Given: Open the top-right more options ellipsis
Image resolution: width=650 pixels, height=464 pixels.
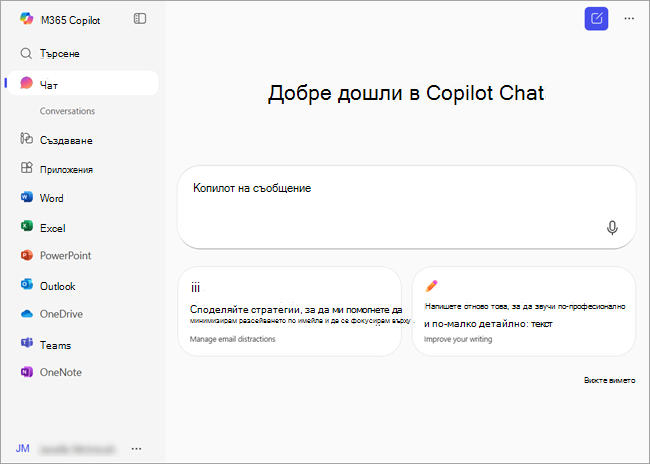Looking at the screenshot, I should [x=629, y=19].
